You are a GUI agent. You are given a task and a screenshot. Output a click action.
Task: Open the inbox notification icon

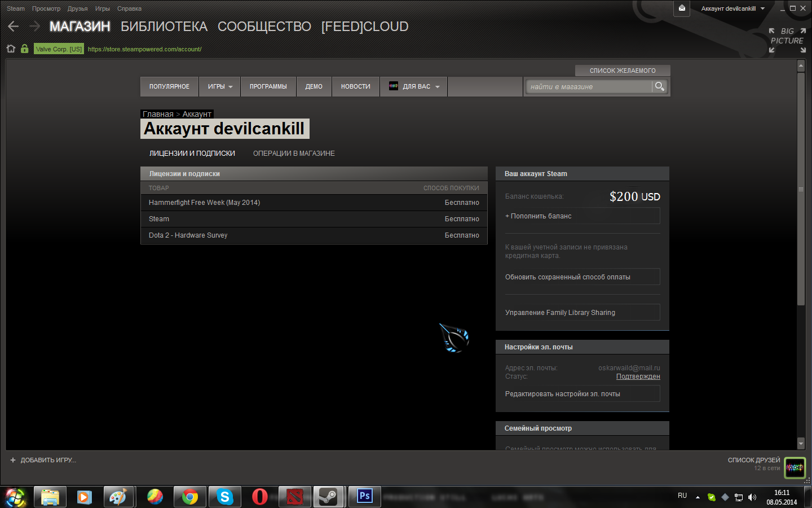point(682,8)
